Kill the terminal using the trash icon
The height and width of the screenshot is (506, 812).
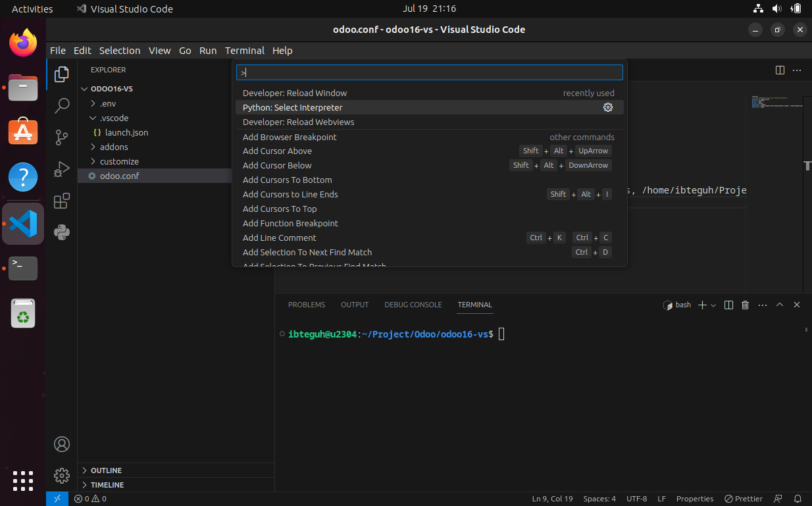click(x=745, y=305)
